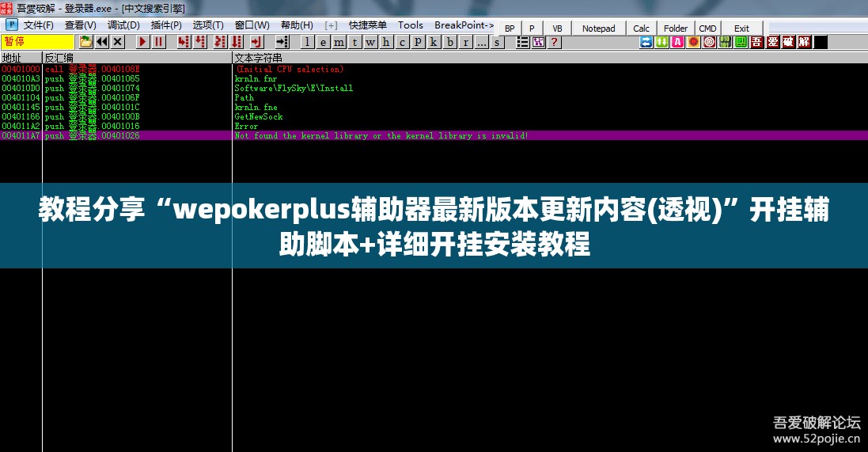Image resolution: width=868 pixels, height=452 pixels.
Task: Open the Tools menu
Action: click(x=410, y=25)
